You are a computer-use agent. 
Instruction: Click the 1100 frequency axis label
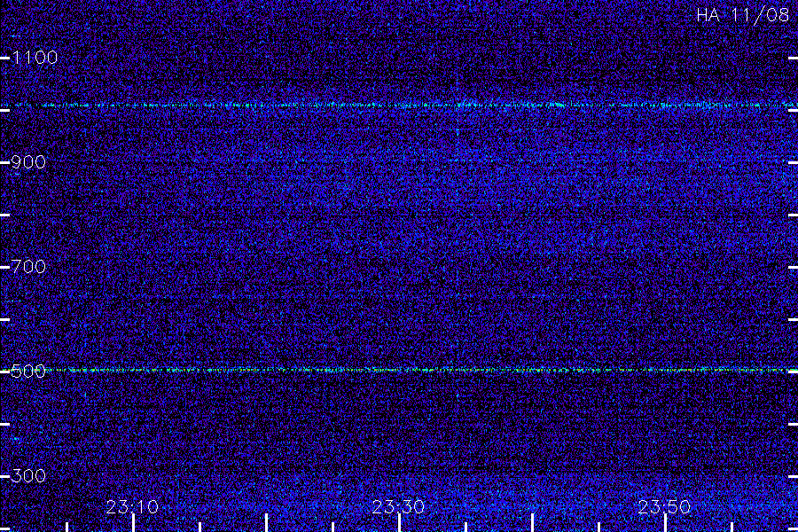click(35, 58)
